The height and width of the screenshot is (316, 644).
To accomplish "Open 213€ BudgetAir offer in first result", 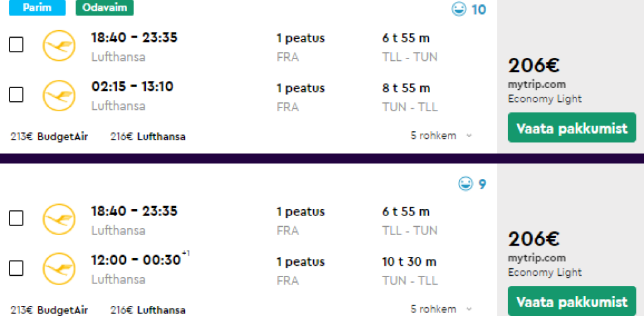I will [x=49, y=136].
